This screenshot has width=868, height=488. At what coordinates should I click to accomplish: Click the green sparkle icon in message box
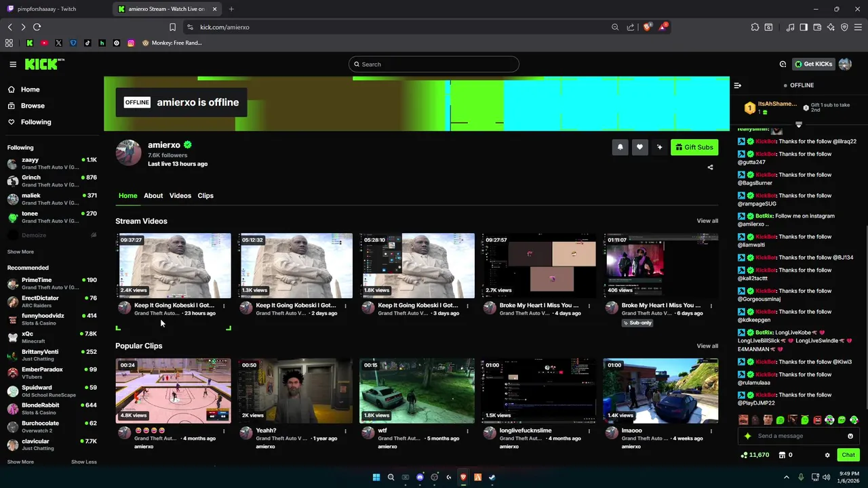[x=748, y=436]
